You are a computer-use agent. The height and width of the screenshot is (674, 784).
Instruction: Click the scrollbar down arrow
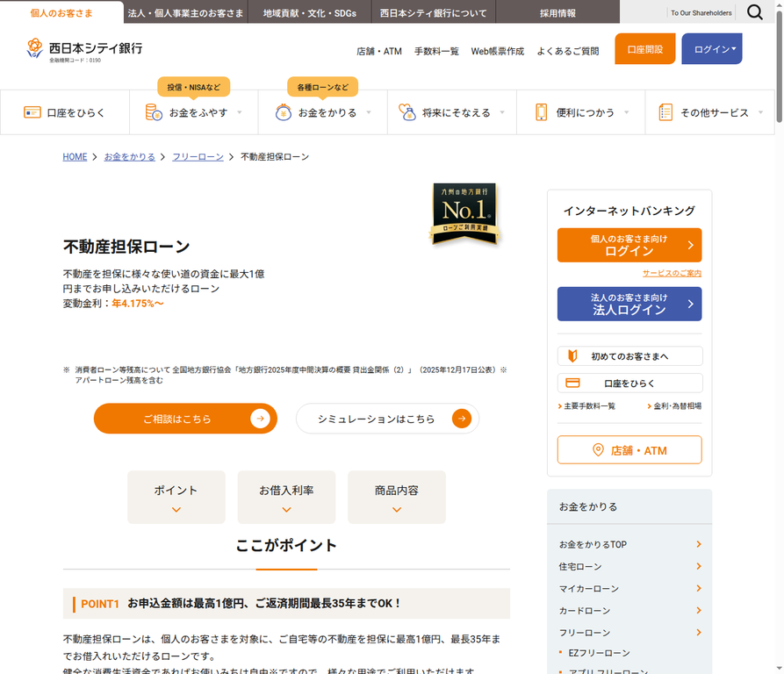(x=779, y=669)
